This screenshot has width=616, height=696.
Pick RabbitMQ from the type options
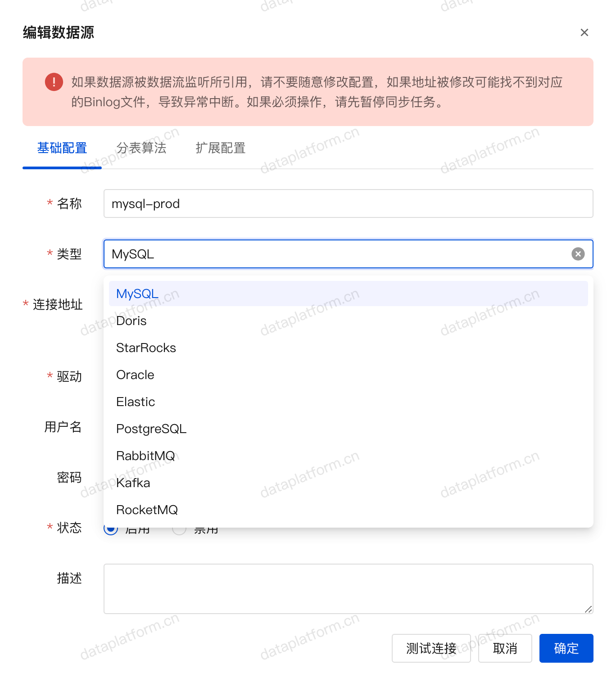tap(145, 456)
